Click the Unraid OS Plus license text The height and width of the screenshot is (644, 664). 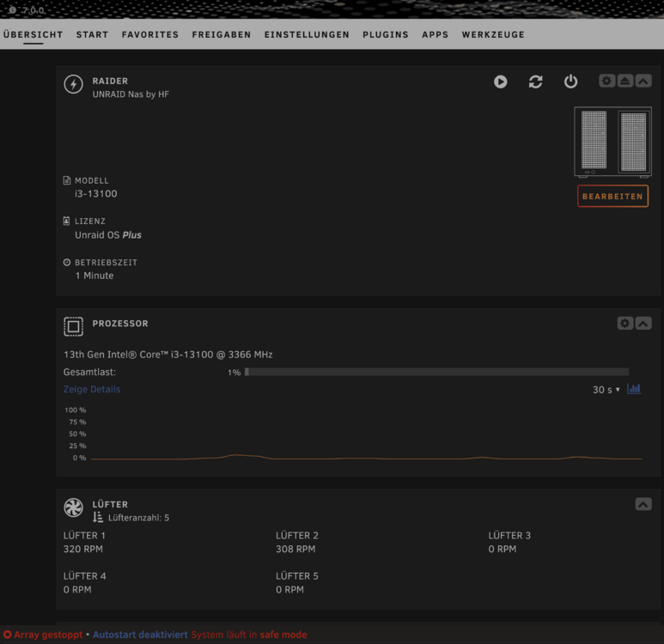108,235
